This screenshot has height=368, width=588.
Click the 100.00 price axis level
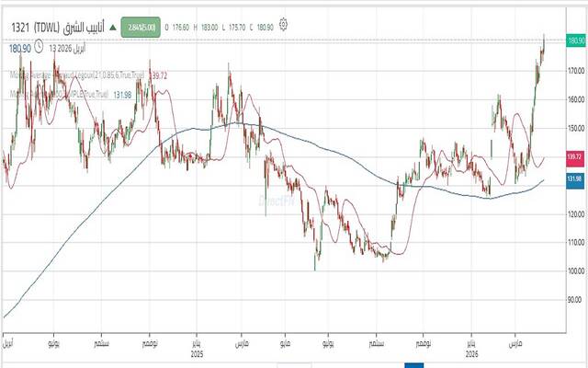tap(576, 271)
